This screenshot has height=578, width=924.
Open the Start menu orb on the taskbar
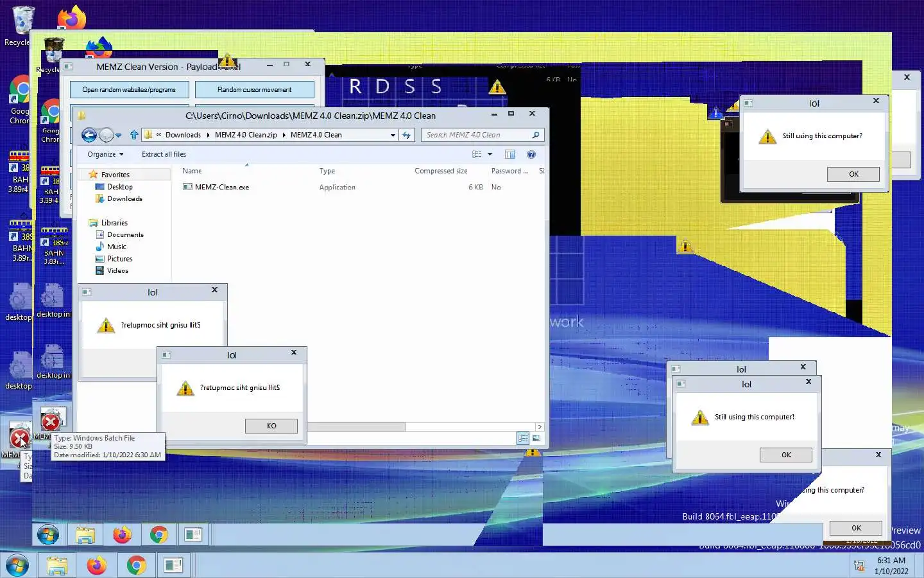pyautogui.click(x=17, y=565)
